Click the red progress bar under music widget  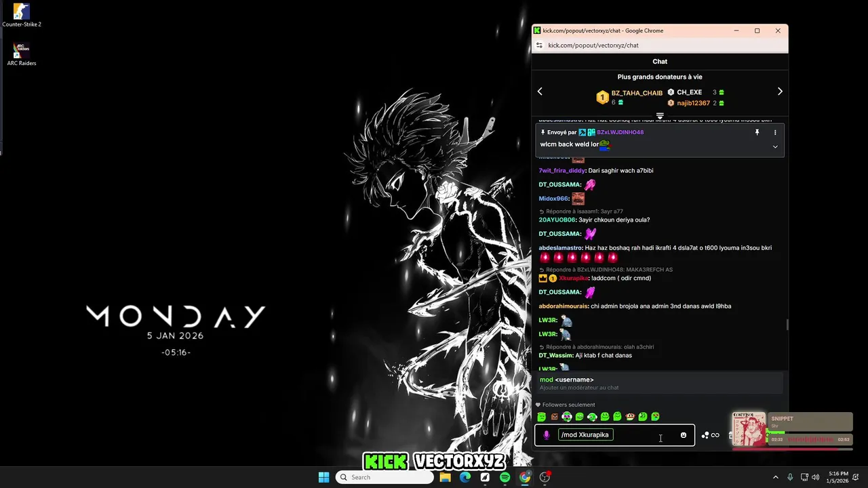pyautogui.click(x=792, y=448)
